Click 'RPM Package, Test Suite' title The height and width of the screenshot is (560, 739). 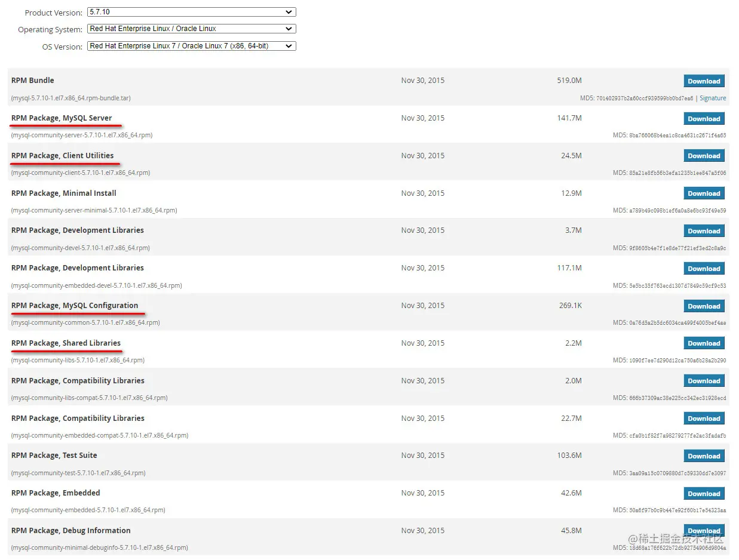coord(54,456)
